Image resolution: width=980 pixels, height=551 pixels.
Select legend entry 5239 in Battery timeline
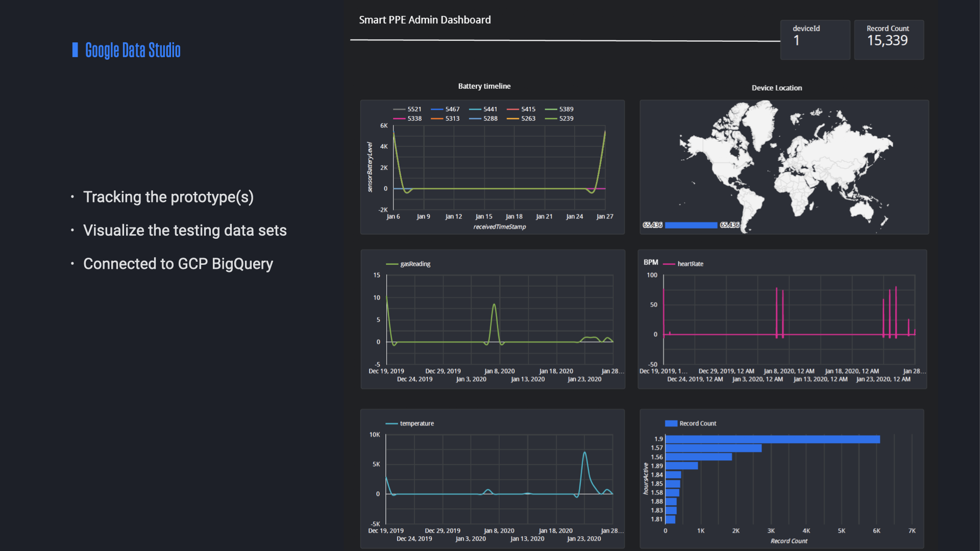click(x=559, y=118)
